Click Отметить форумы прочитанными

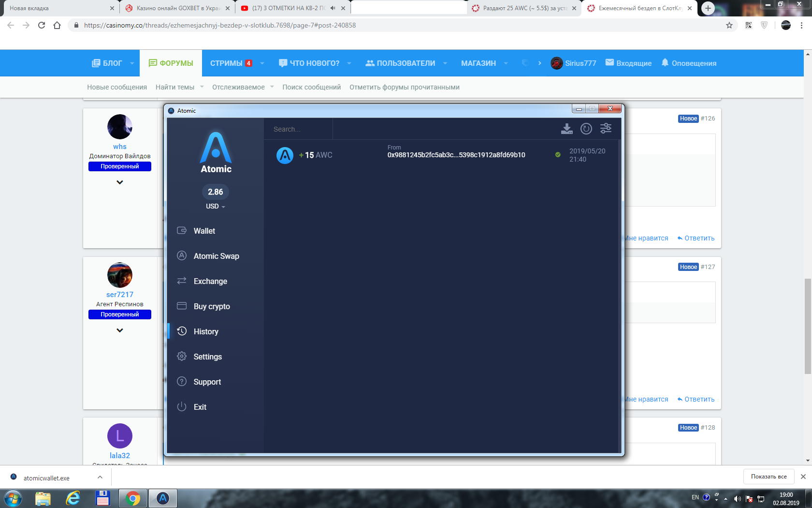405,87
